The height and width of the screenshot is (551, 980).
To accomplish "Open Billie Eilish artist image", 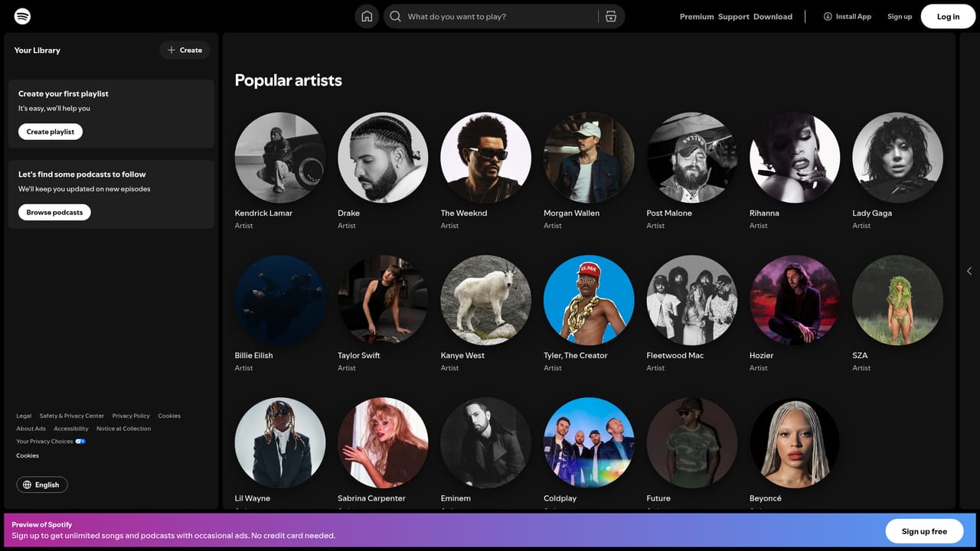I will coord(280,300).
